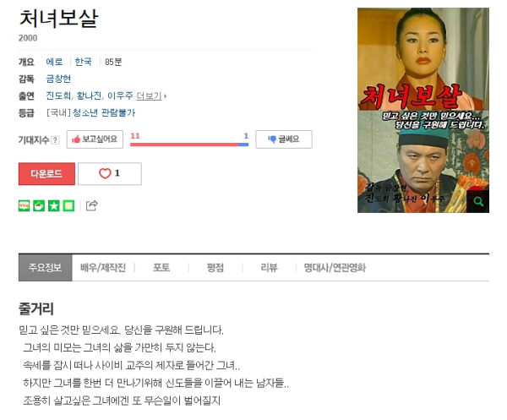Open the 명대사/연관영화 tab
Screen dimensions: 507x420
pyautogui.click(x=335, y=267)
